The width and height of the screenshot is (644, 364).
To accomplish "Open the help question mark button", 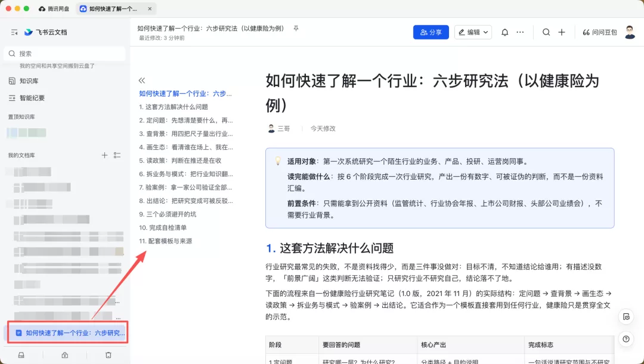I will click(626, 339).
